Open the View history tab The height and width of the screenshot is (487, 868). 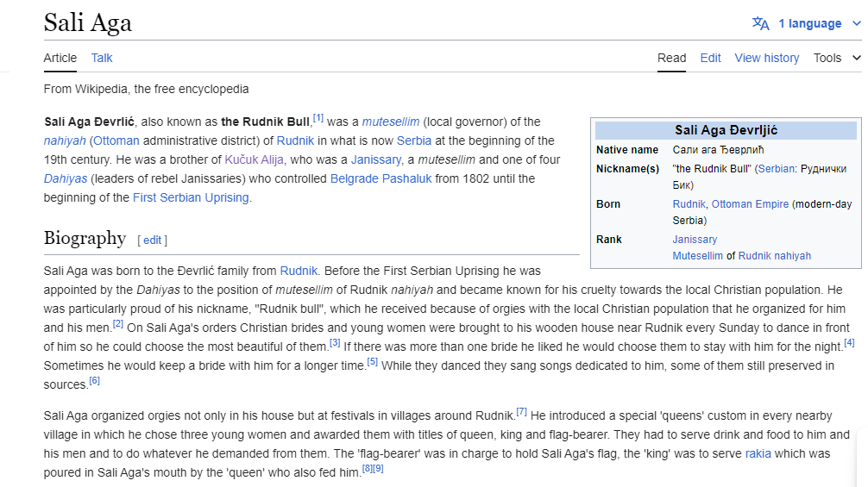coord(767,58)
